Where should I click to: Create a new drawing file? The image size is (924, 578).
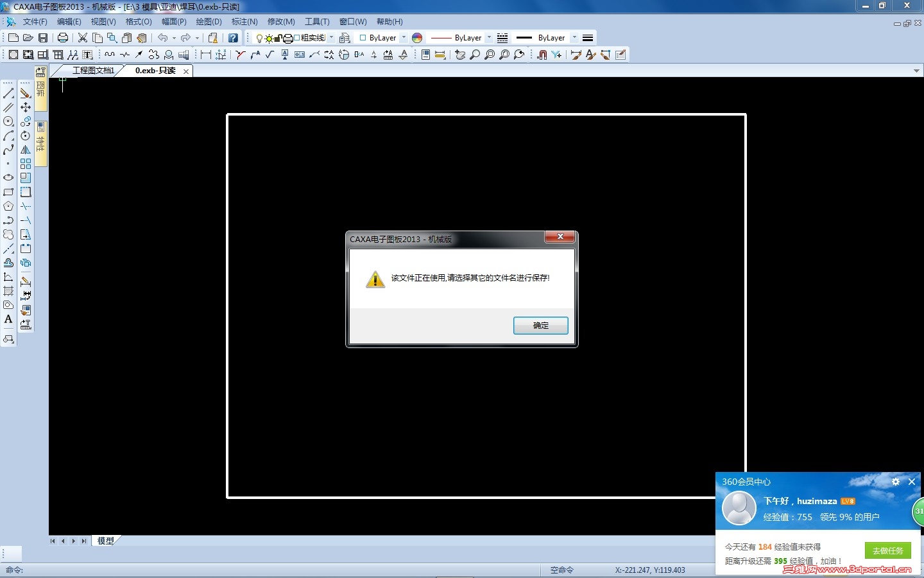[x=13, y=38]
